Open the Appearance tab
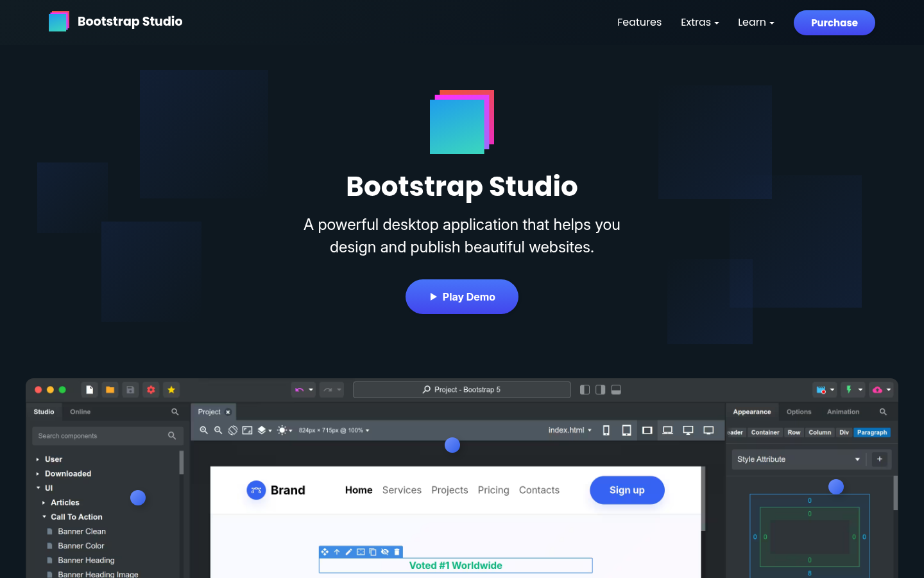The image size is (924, 578). [x=752, y=412]
